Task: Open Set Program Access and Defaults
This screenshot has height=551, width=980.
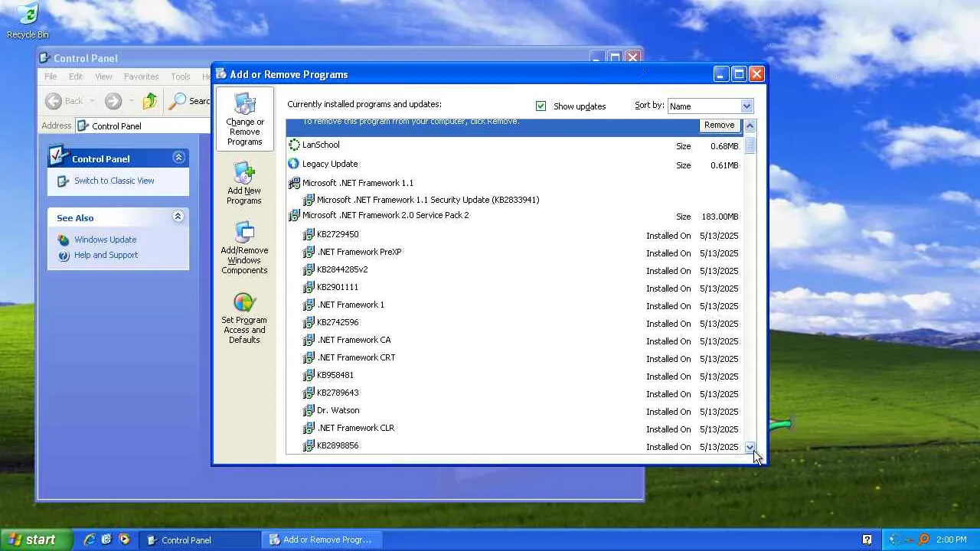Action: [244, 318]
